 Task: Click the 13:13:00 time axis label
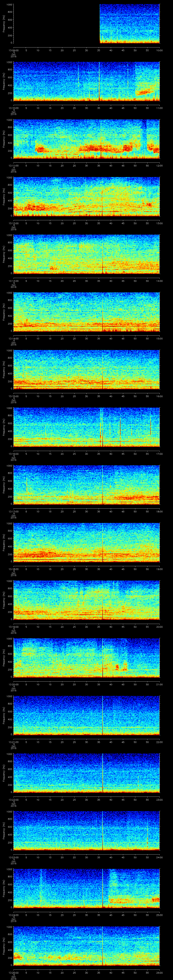[13, 281]
